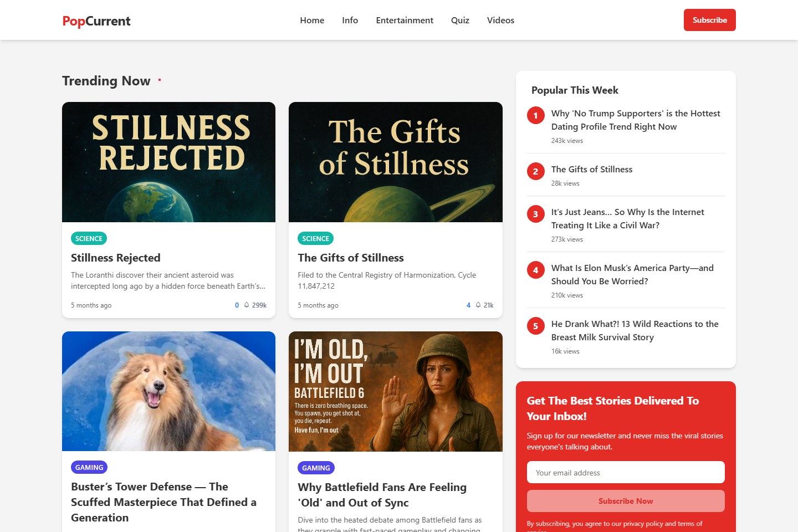
Task: Click the bell icon beside 299k
Action: [247, 305]
